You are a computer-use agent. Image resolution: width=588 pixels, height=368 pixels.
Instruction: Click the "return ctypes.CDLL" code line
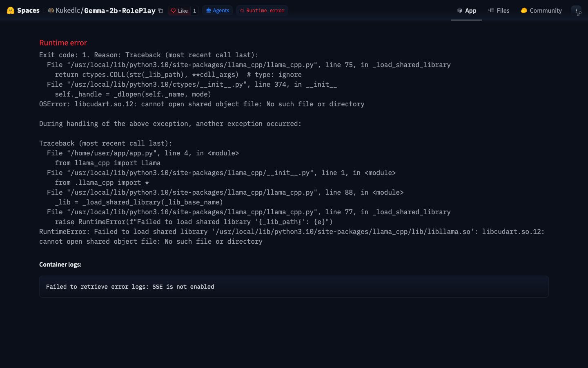pyautogui.click(x=178, y=75)
